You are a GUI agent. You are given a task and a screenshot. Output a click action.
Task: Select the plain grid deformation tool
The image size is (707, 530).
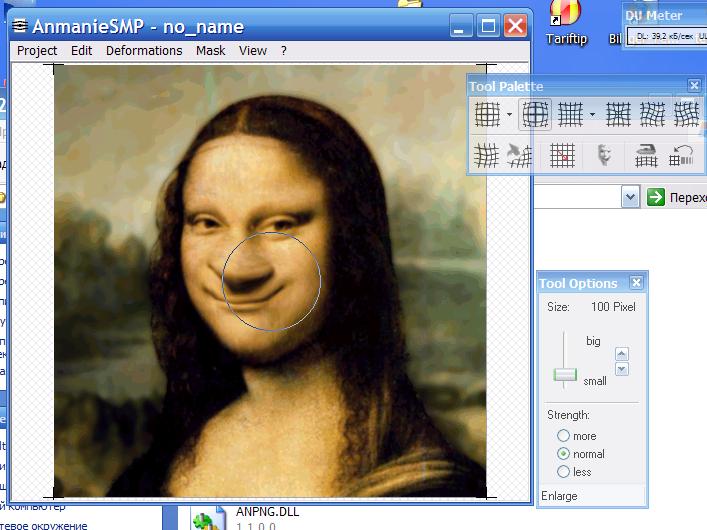point(487,114)
